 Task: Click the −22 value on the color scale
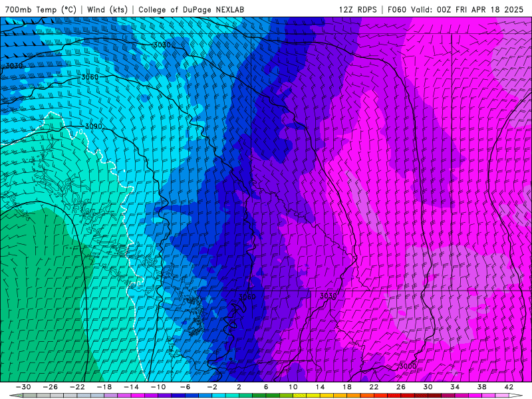(x=77, y=387)
